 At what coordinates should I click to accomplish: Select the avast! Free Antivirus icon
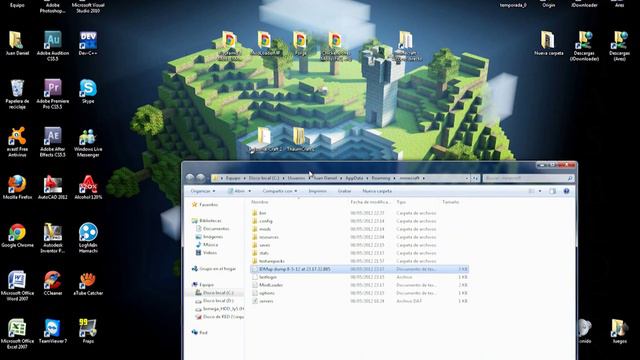click(17, 142)
